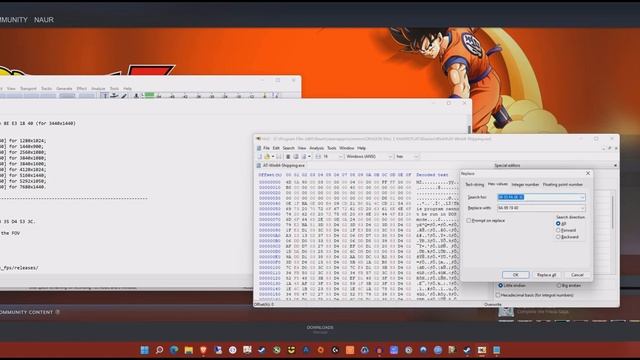Open HxD File menu
Image resolution: width=640 pixels, height=360 pixels.
tap(266, 148)
